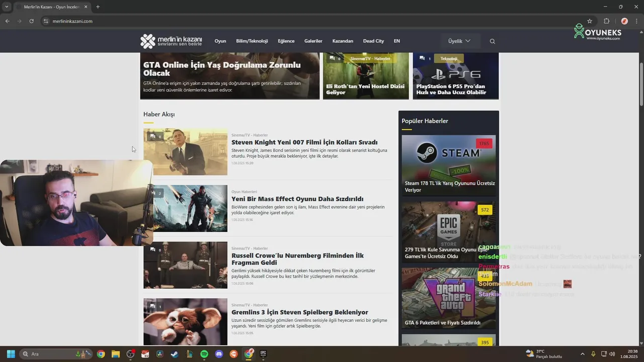Open Steven Knight Yeni 007 Filmi headline
The width and height of the screenshot is (644, 362).
pyautogui.click(x=304, y=142)
